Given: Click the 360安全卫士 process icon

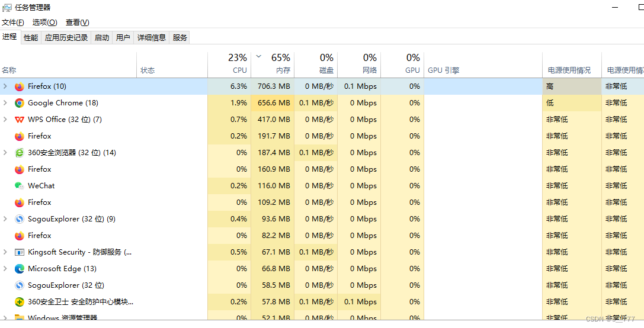Looking at the screenshot, I should click(20, 302).
